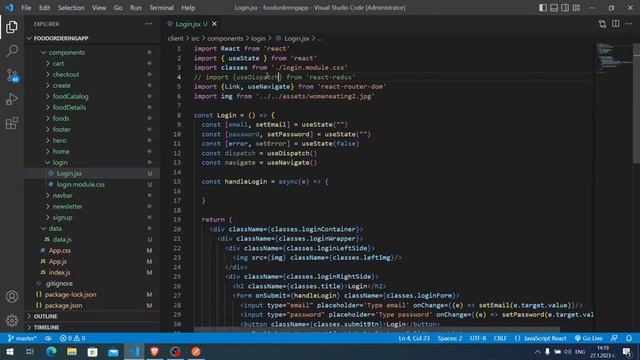Toggle the bottom panel layout icon
640x360 pixels.
point(553,8)
